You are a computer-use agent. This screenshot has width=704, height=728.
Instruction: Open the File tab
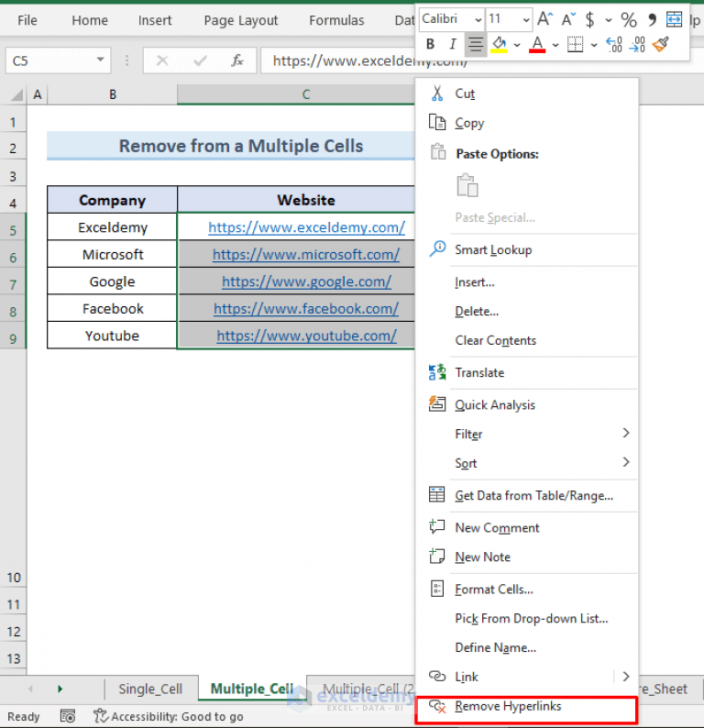click(27, 20)
